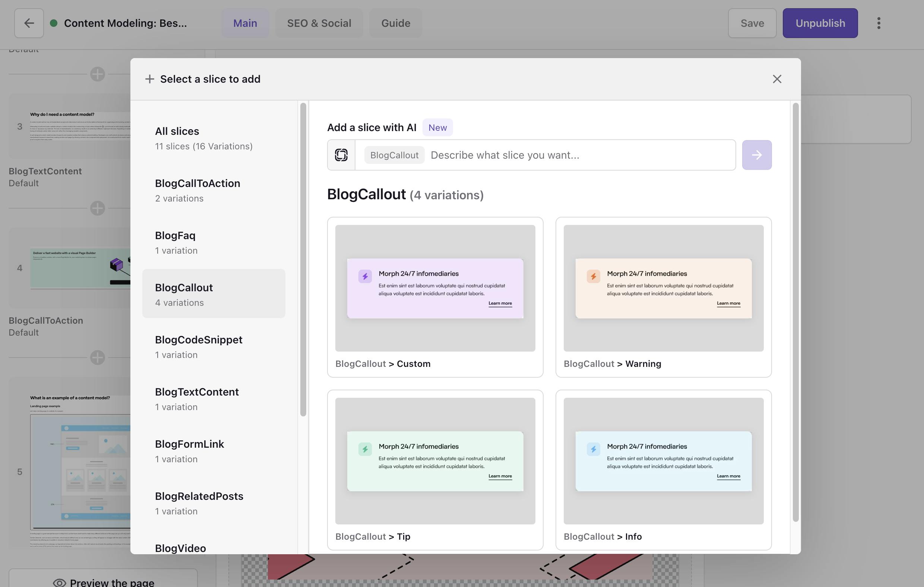Save the document
The height and width of the screenshot is (587, 924).
coord(752,23)
